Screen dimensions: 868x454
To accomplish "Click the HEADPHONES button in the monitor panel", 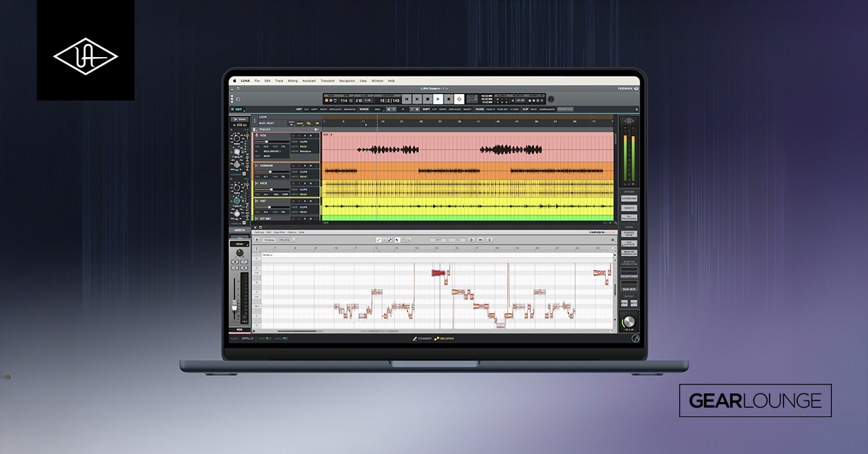I will coord(628,276).
